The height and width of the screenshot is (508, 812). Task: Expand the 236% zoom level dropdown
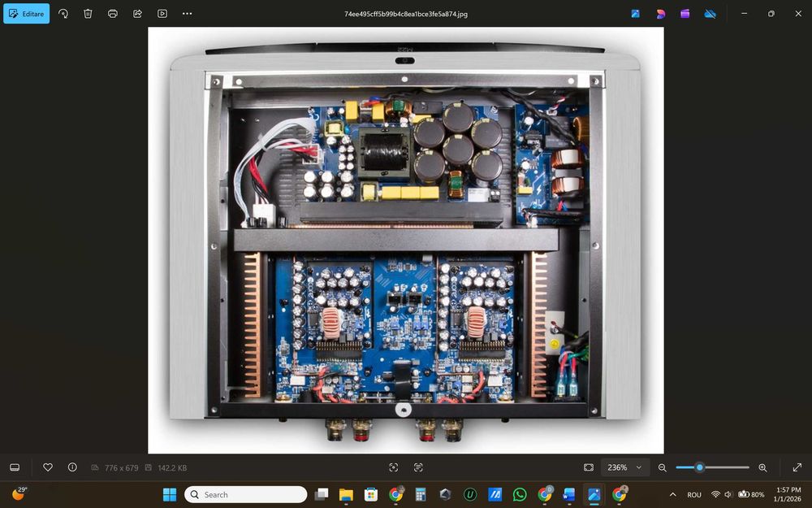[624, 467]
